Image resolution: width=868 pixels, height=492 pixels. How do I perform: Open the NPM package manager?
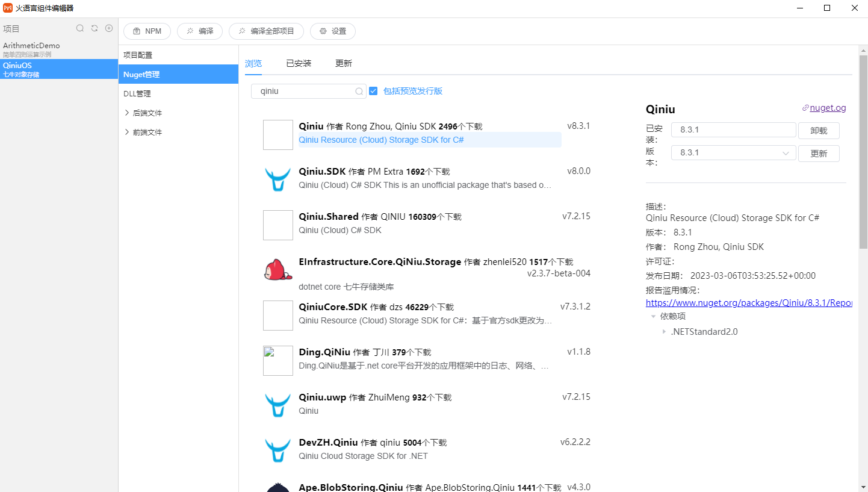coord(147,31)
